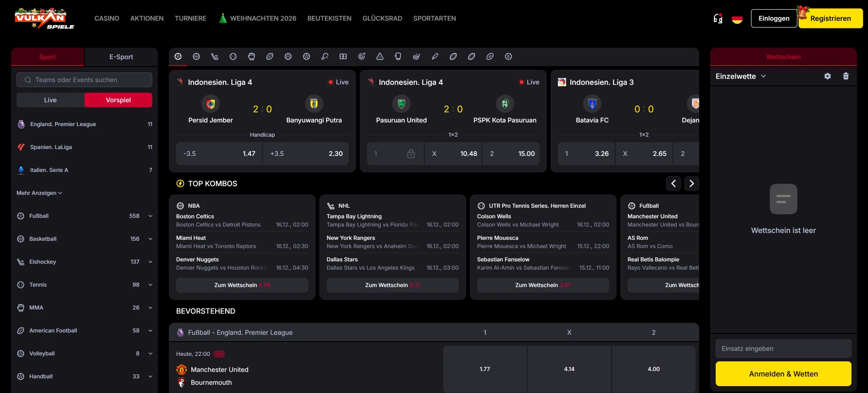Pick handicap +3.5 odds 2.30
This screenshot has width=868, height=393.
coord(306,154)
